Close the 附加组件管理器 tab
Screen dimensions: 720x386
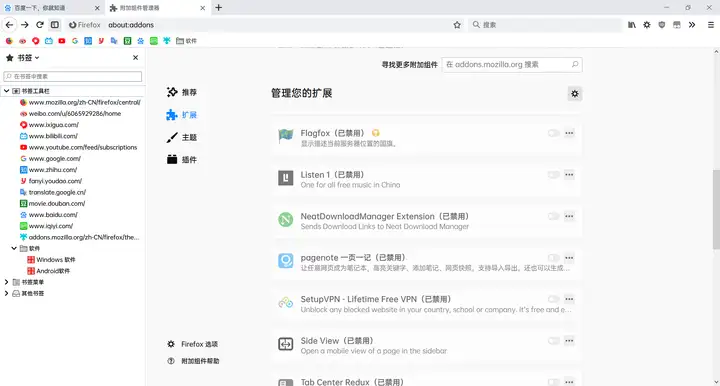tap(202, 8)
